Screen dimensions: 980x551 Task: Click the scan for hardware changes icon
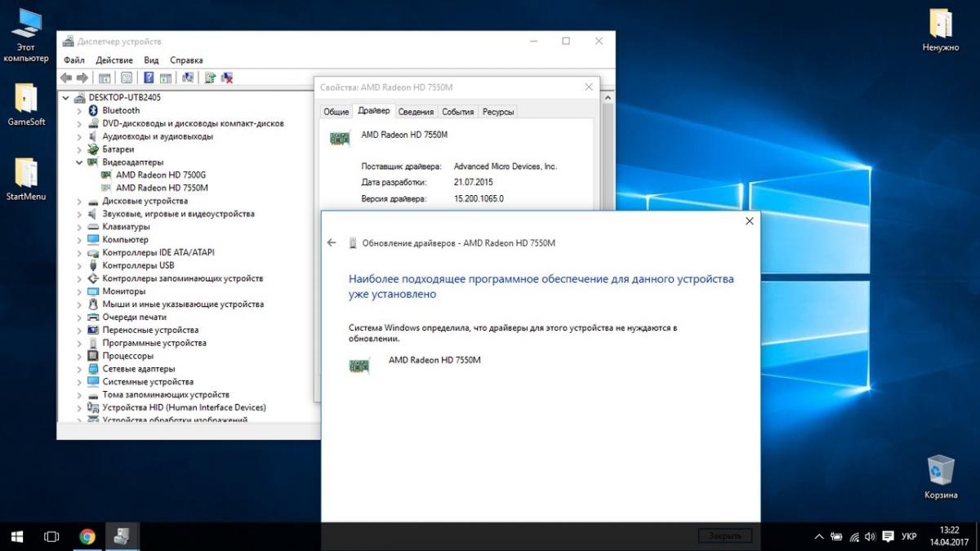(x=188, y=78)
